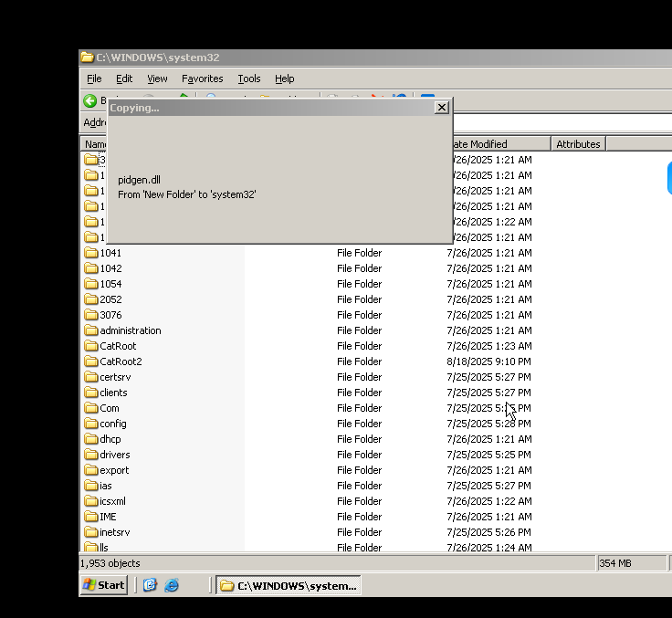Click the 7/25/2025 5:26 PM date

[x=488, y=532]
